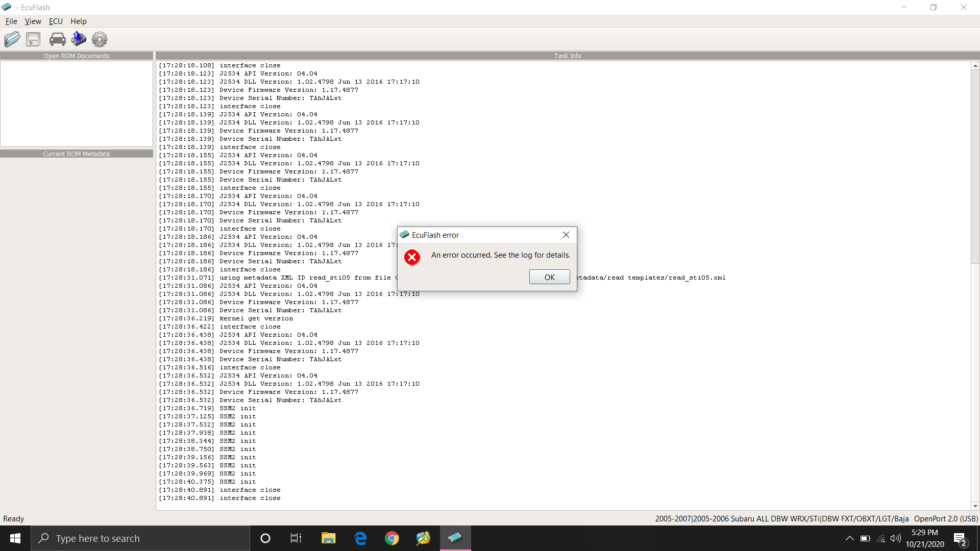Image resolution: width=980 pixels, height=551 pixels.
Task: Launch Google Chrome from the taskbar
Action: [392, 538]
